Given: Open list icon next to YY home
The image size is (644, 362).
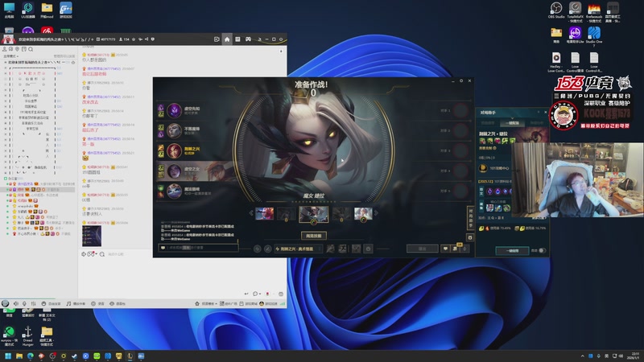Looking at the screenshot, I should pos(237,39).
